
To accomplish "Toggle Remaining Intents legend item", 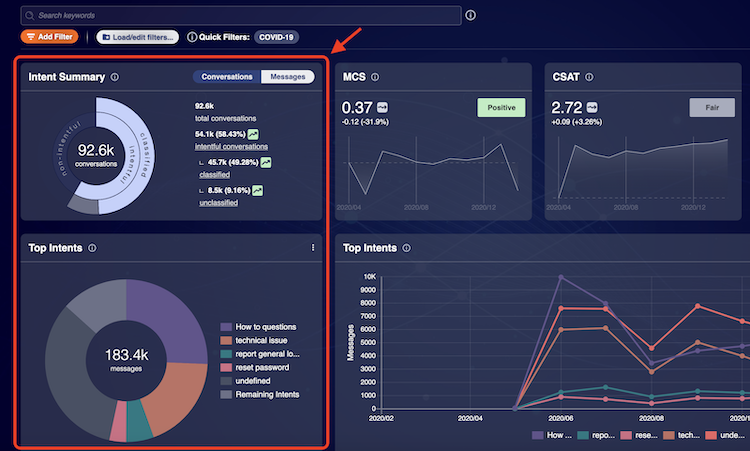I will point(260,395).
